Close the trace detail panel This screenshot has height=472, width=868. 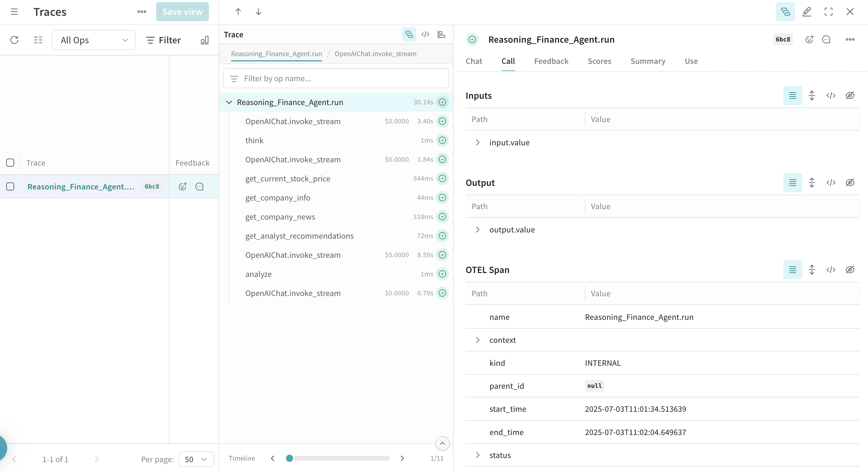850,12
